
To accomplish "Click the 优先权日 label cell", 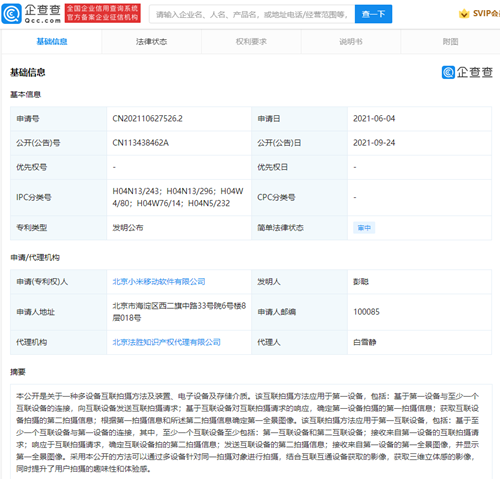I will pos(300,167).
